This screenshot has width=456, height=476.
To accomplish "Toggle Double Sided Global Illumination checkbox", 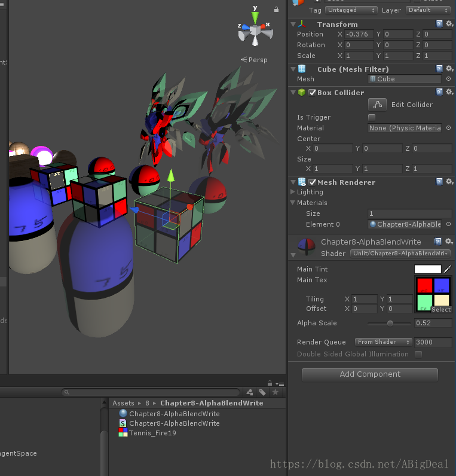I will pyautogui.click(x=418, y=354).
